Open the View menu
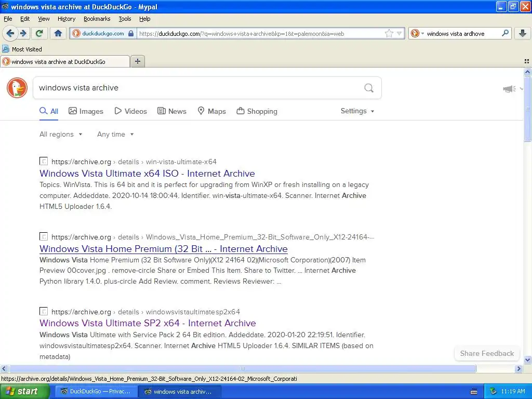 click(44, 19)
